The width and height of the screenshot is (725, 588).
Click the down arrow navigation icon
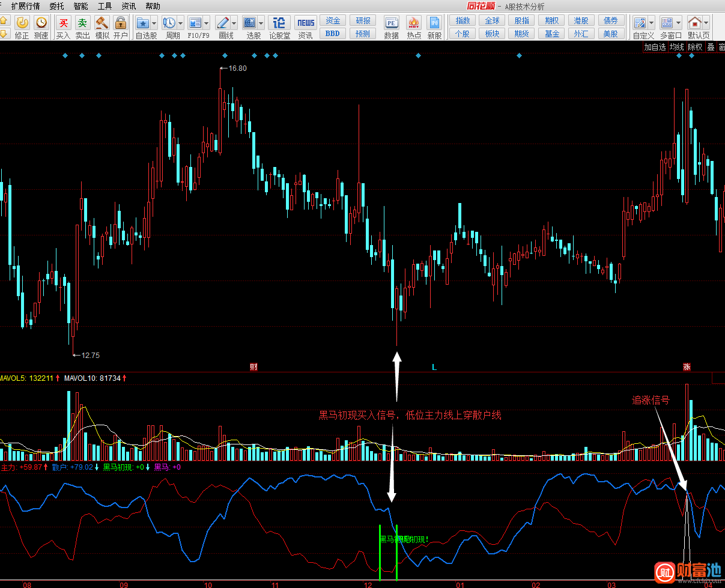(3, 34)
